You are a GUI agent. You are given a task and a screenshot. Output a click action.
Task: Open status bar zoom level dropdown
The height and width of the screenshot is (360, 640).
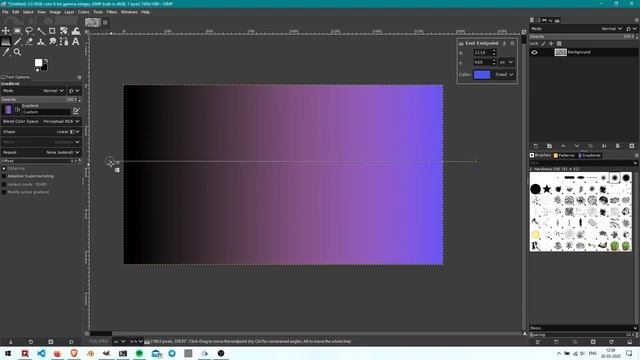tap(136, 342)
